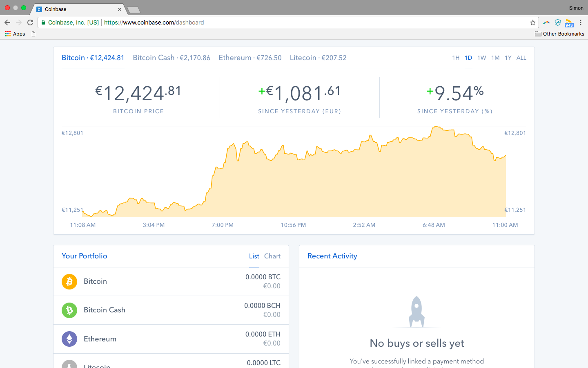Screen dimensions: 588x368
Task: Click the 0.0000 ETH balance
Action: point(263,334)
